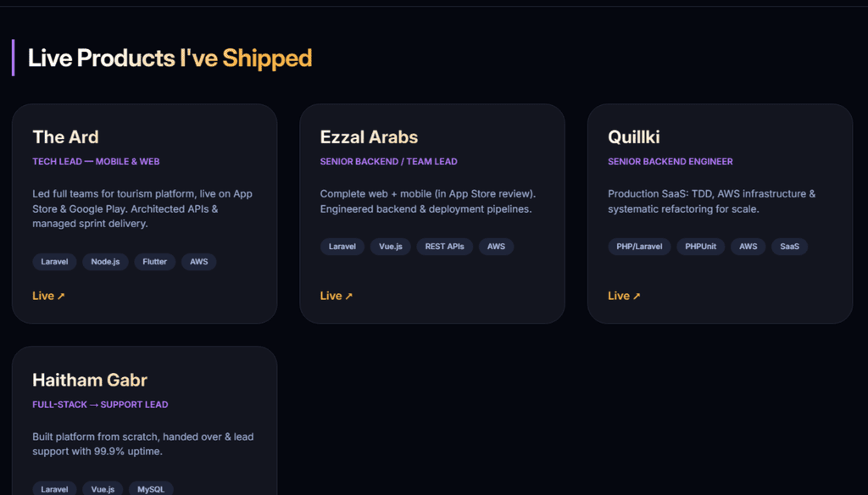
Task: Open the Live link on Quillki card
Action: [624, 296]
